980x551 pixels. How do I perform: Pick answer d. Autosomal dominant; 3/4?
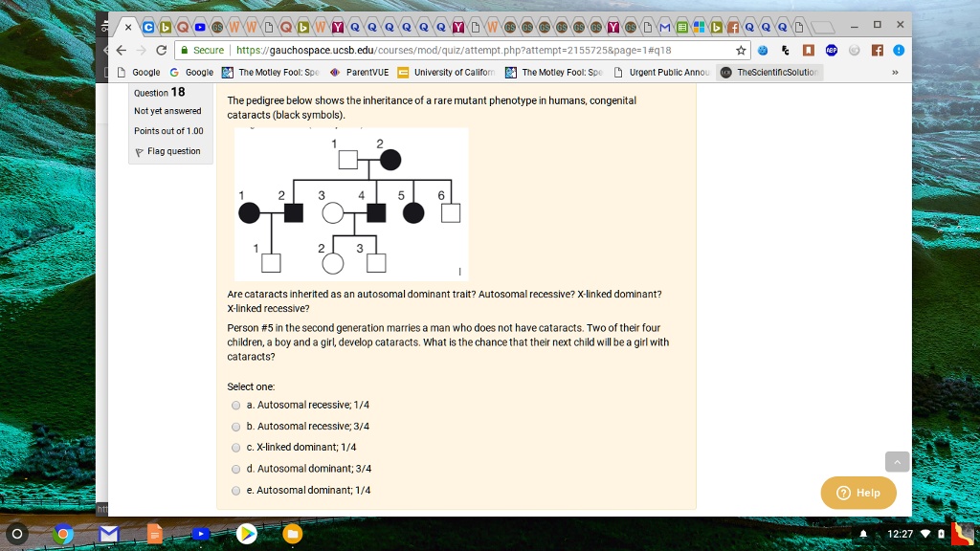[235, 469]
